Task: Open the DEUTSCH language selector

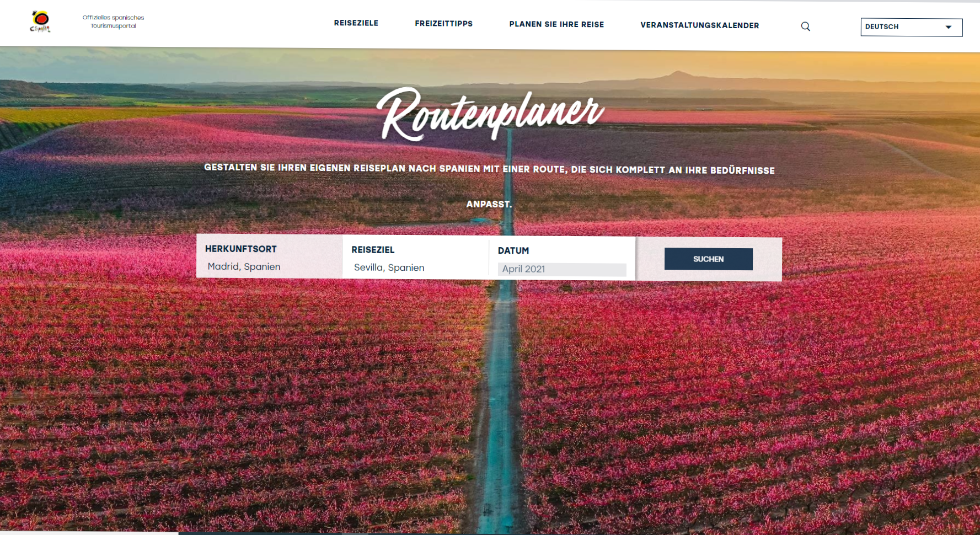Action: (911, 27)
